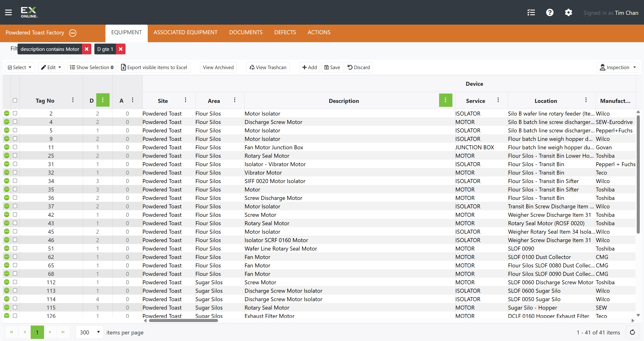Open the green Description column filter menu
The width and height of the screenshot is (644, 341).
pos(445,100)
